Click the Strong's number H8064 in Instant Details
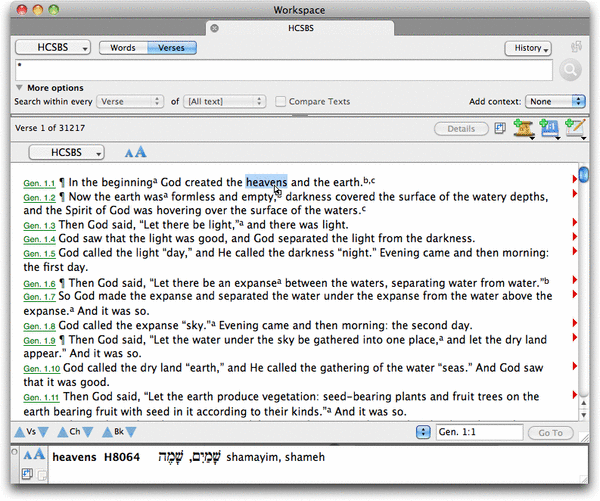600x501 pixels. (x=122, y=457)
